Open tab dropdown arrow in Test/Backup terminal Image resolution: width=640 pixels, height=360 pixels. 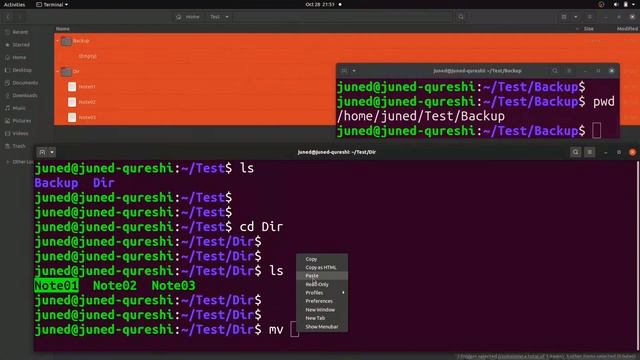click(x=354, y=71)
